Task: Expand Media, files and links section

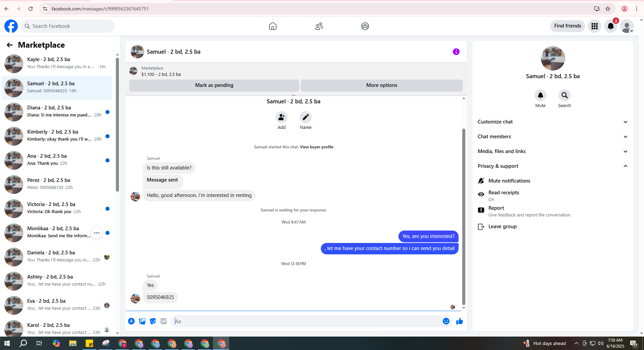Action: tap(553, 151)
